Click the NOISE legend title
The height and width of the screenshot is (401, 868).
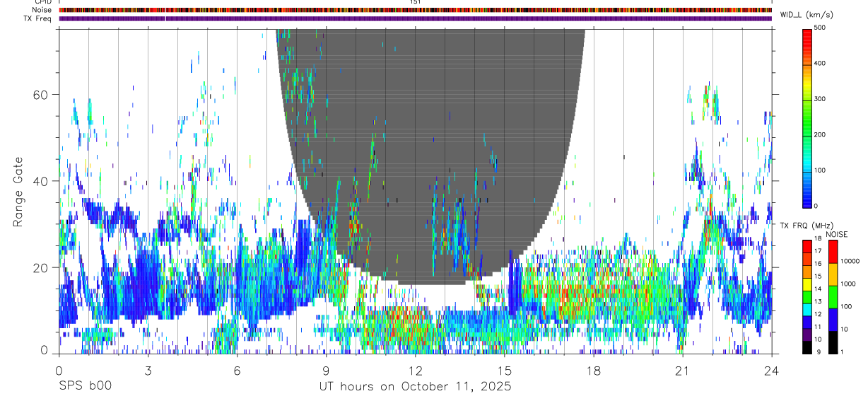point(837,234)
